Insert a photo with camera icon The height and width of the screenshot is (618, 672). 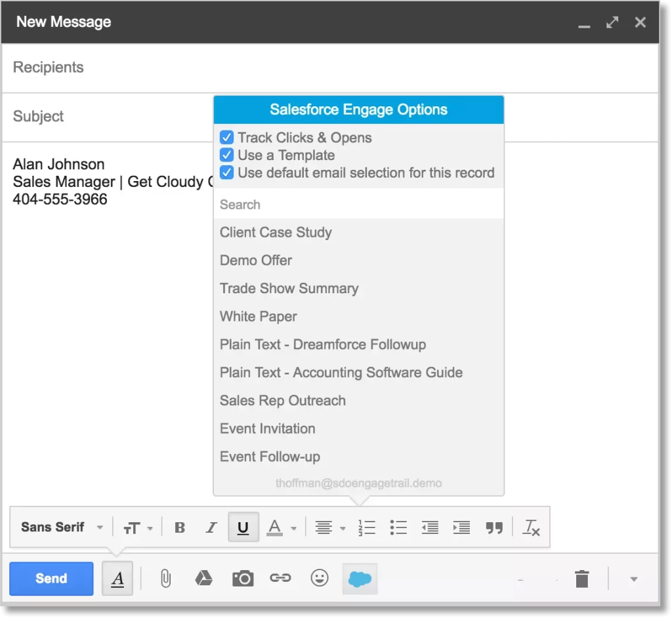[x=243, y=579]
